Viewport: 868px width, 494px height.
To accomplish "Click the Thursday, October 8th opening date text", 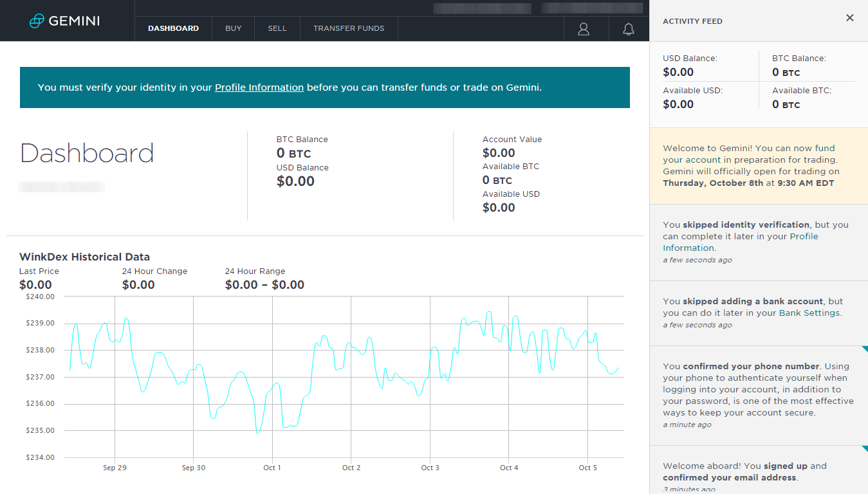I will [x=713, y=183].
